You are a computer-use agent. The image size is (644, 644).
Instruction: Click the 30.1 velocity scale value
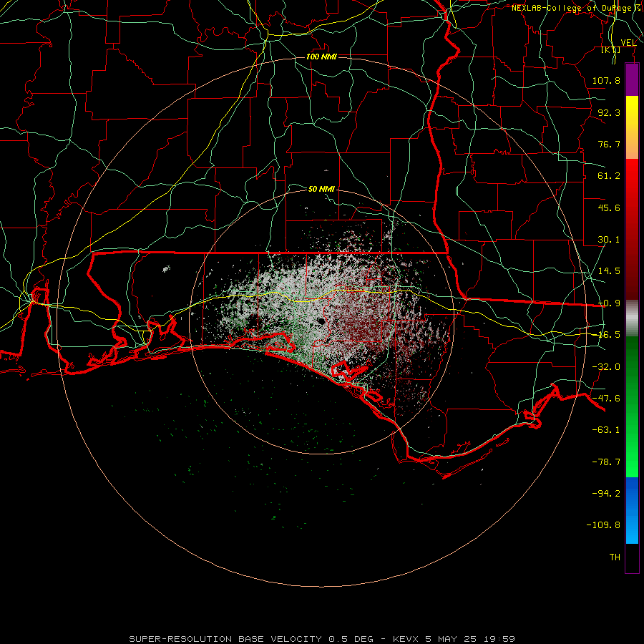pyautogui.click(x=609, y=240)
